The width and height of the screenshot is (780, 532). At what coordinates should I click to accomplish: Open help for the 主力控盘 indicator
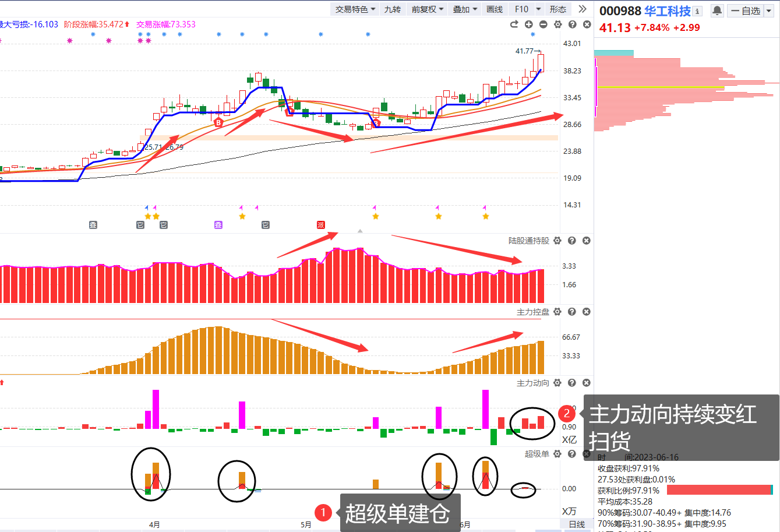(572, 312)
